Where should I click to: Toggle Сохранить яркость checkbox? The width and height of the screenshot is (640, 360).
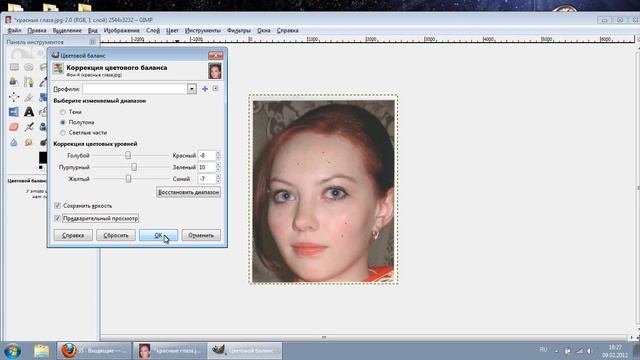point(58,206)
